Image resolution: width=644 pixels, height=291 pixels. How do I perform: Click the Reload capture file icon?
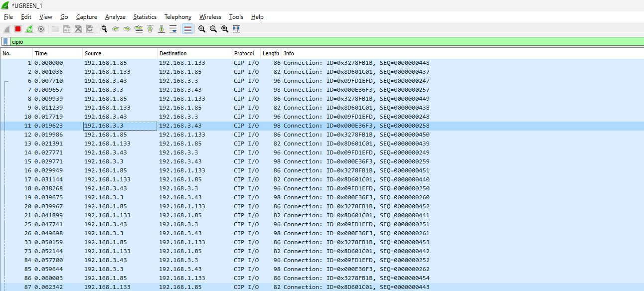click(x=90, y=29)
